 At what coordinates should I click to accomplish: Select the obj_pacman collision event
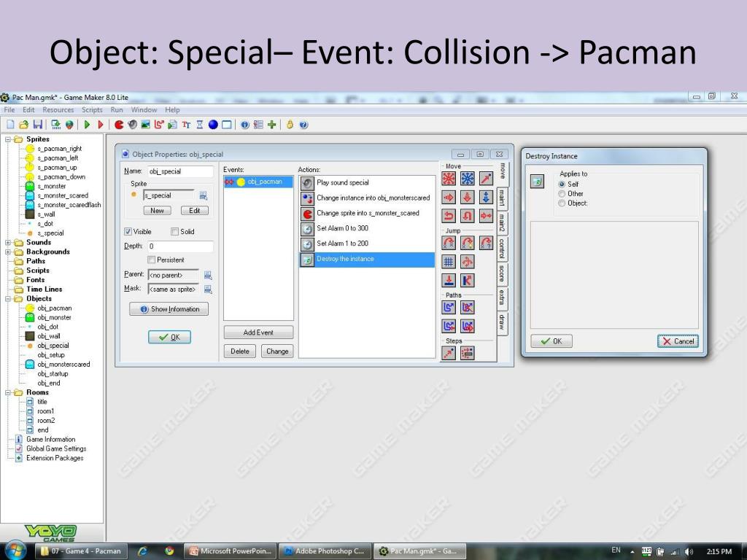click(258, 182)
